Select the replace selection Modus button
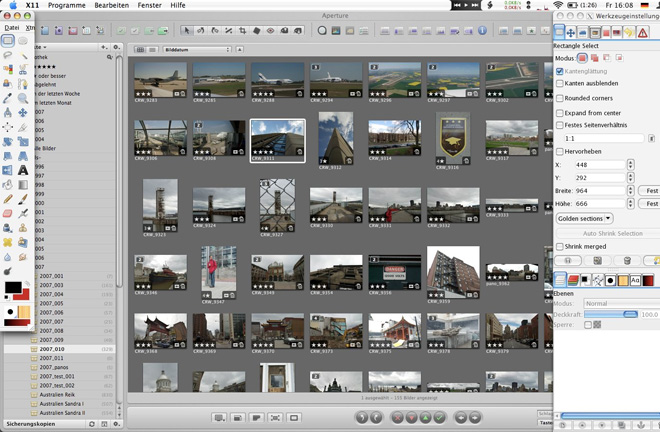Image resolution: width=660 pixels, height=432 pixels. (582, 58)
